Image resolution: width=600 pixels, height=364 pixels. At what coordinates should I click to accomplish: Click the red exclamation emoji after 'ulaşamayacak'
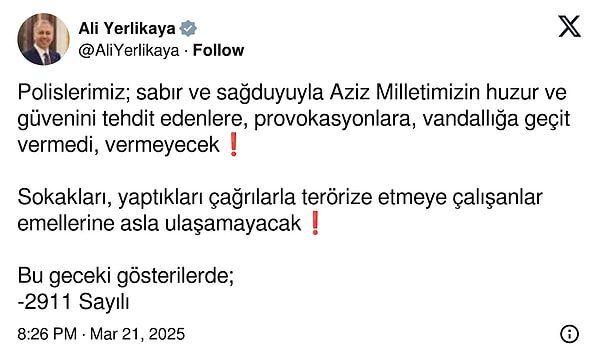click(x=315, y=224)
